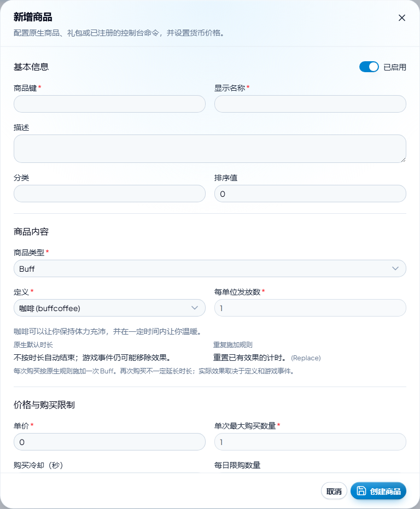Viewport: 420px width, 509px height.
Task: Click the 分类 input field
Action: 109,194
